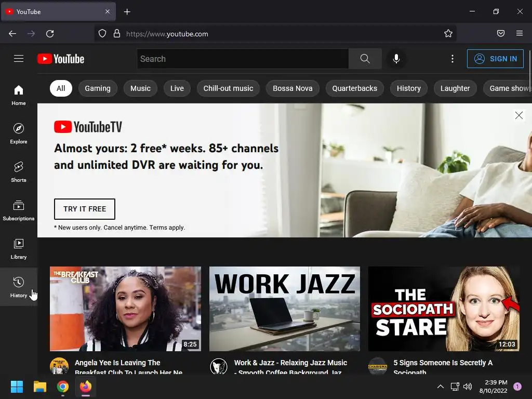
Task: Click the Breakfast Club channel avatar
Action: click(59, 366)
